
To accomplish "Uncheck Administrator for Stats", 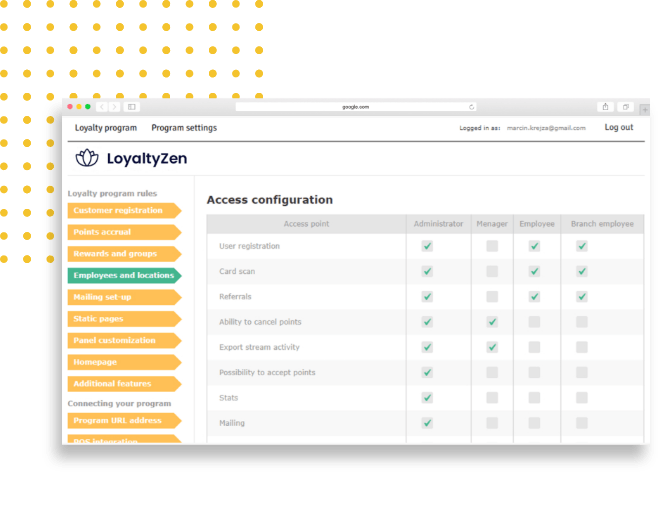I will [427, 398].
